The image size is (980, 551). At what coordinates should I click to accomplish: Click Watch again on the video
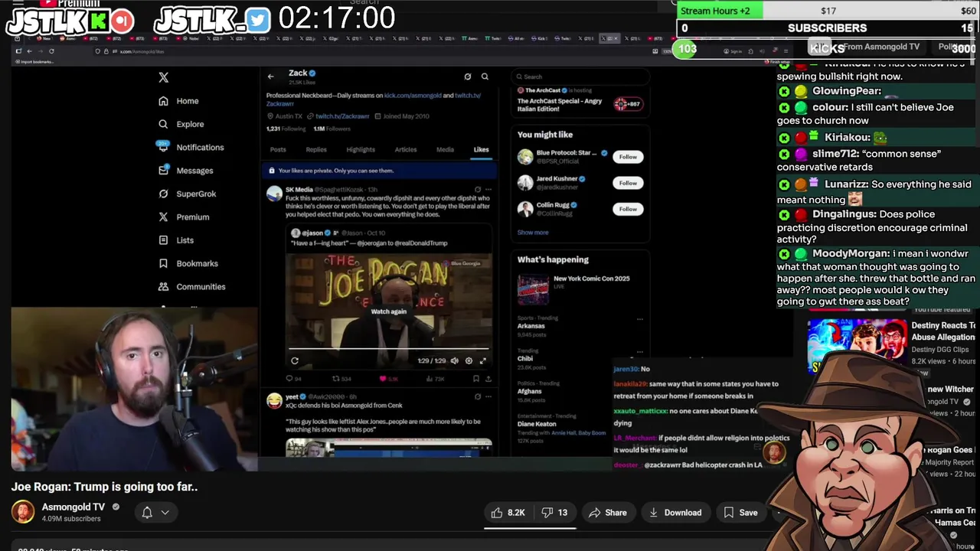coord(389,311)
